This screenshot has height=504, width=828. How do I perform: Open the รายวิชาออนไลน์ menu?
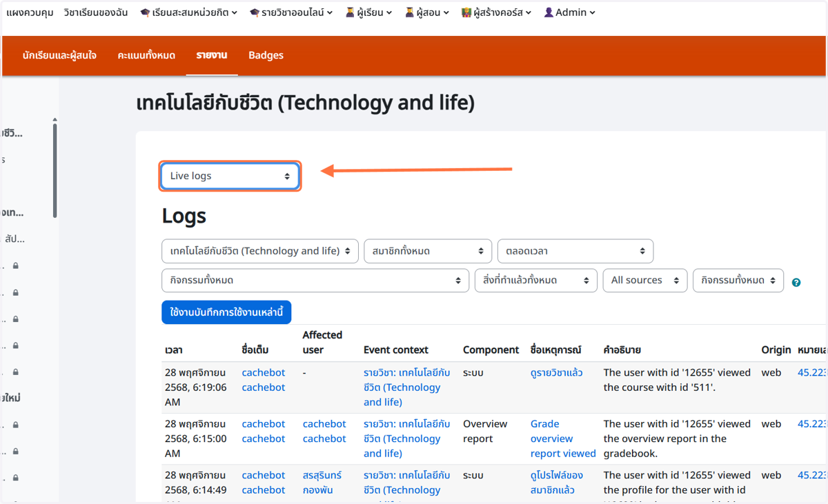pos(290,12)
